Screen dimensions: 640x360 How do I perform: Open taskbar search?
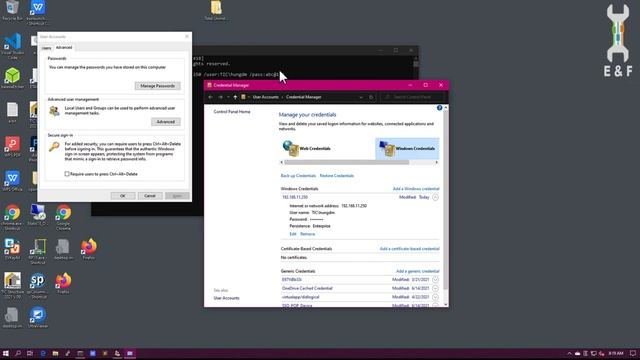18,353
